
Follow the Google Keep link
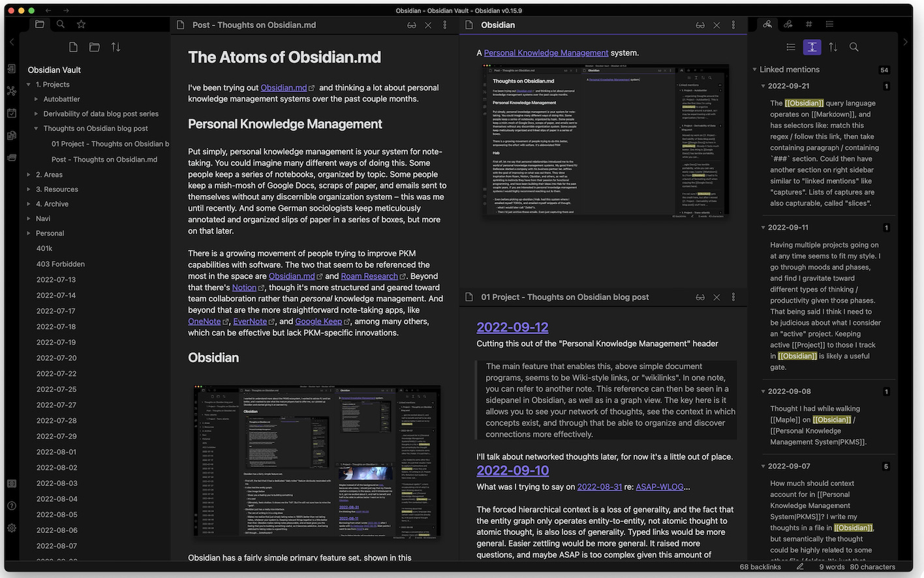click(x=318, y=322)
